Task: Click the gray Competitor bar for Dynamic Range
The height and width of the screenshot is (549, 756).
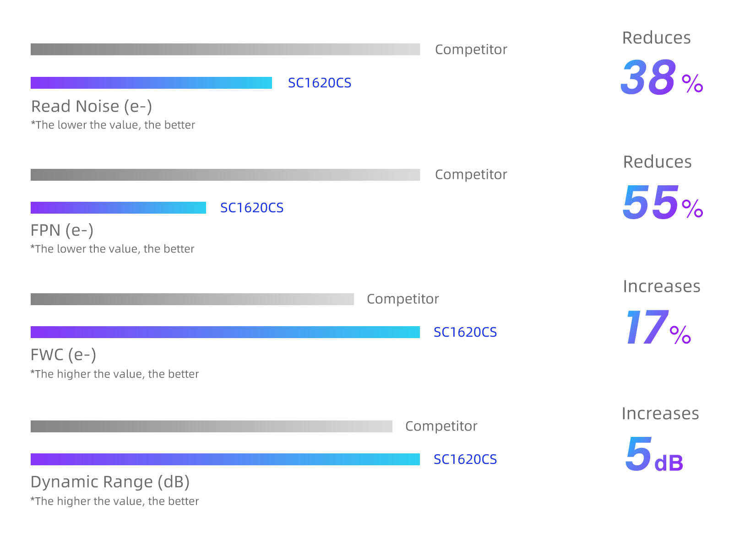Action: pyautogui.click(x=212, y=426)
